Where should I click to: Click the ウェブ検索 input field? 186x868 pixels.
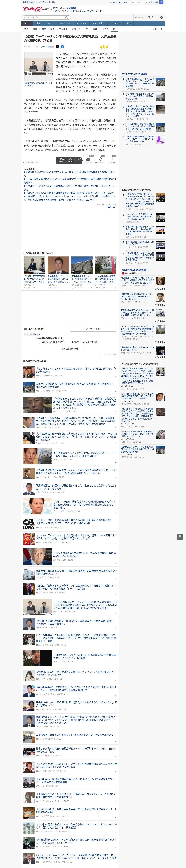coord(138,2)
